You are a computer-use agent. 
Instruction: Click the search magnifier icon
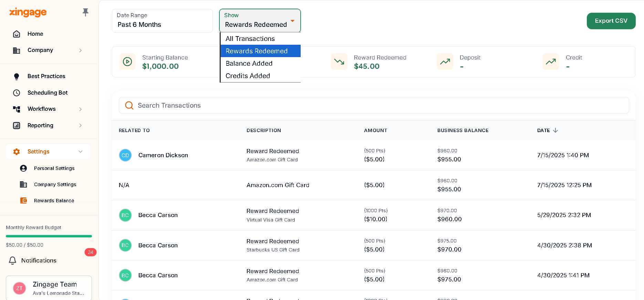pos(129,105)
